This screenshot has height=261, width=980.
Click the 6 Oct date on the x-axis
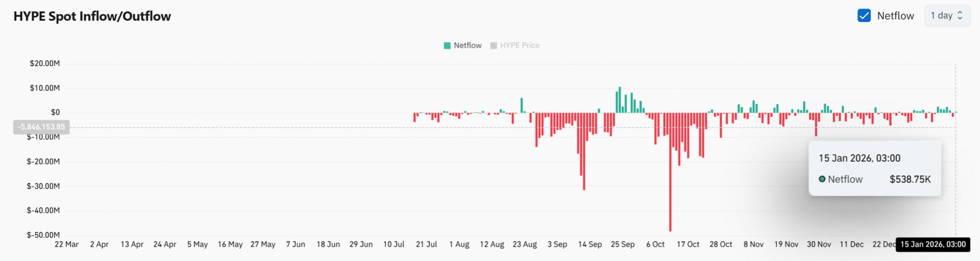click(x=655, y=245)
